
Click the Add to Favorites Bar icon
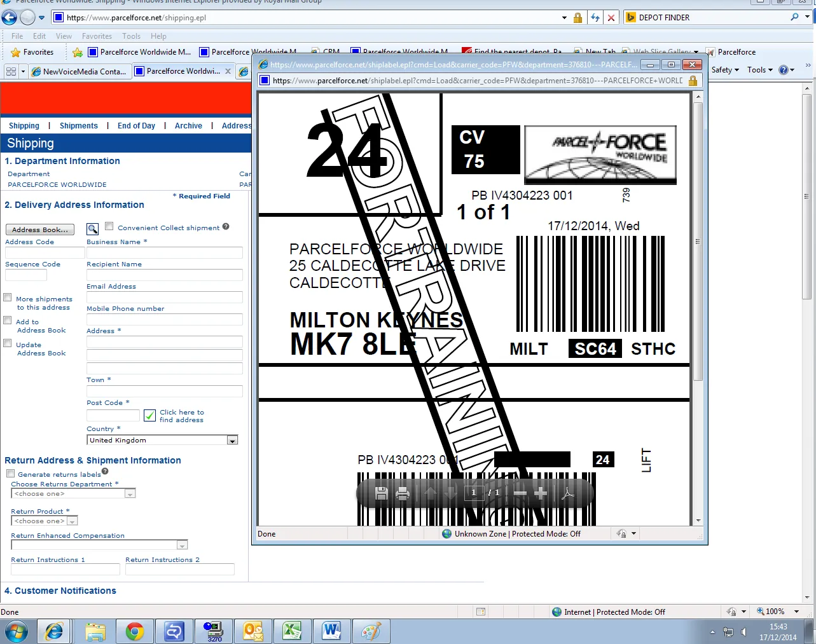(x=78, y=52)
